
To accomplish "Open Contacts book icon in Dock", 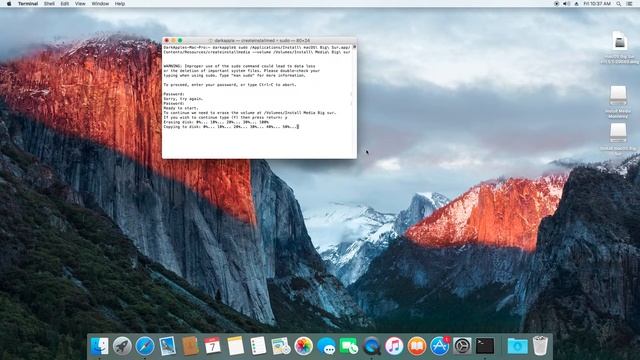I will pyautogui.click(x=190, y=346).
